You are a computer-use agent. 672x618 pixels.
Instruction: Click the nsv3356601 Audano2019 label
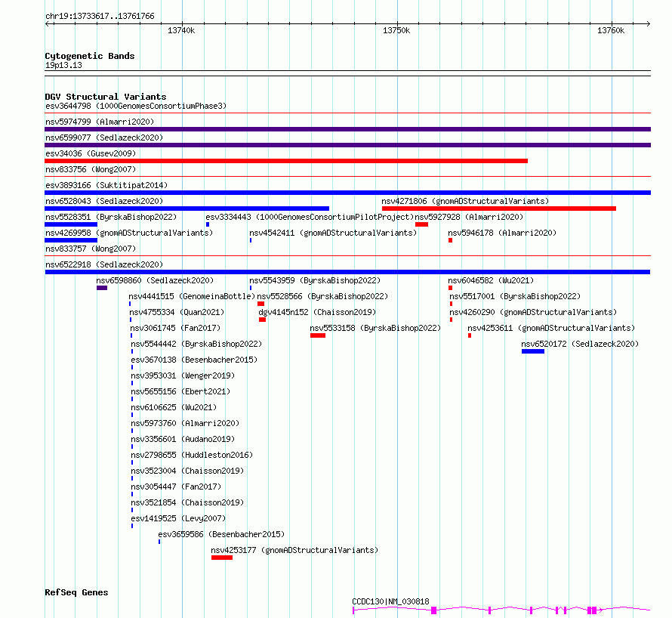click(x=183, y=439)
